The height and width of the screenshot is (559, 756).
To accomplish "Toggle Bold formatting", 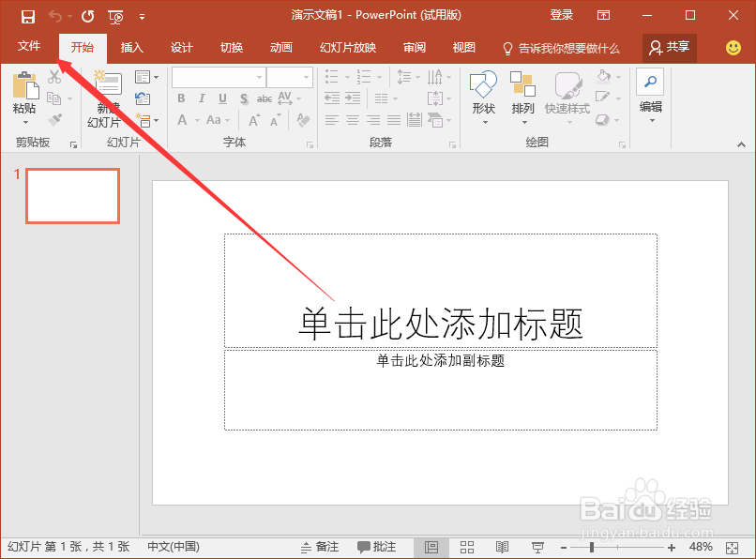I will click(181, 98).
